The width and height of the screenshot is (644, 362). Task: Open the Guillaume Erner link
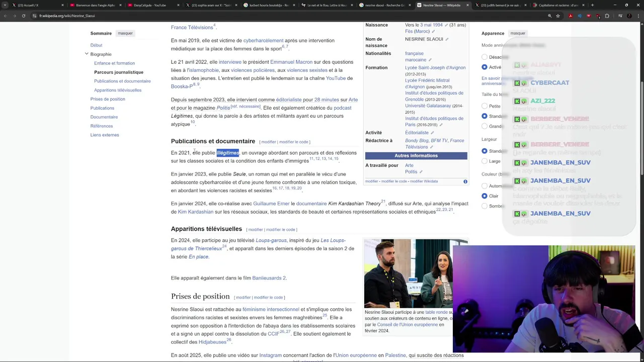pos(271,204)
